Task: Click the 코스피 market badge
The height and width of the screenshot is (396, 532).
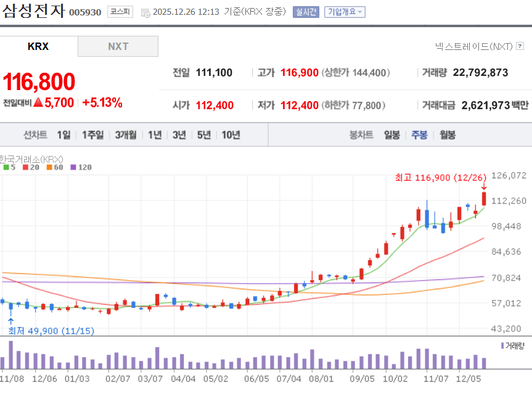Action: click(x=120, y=12)
